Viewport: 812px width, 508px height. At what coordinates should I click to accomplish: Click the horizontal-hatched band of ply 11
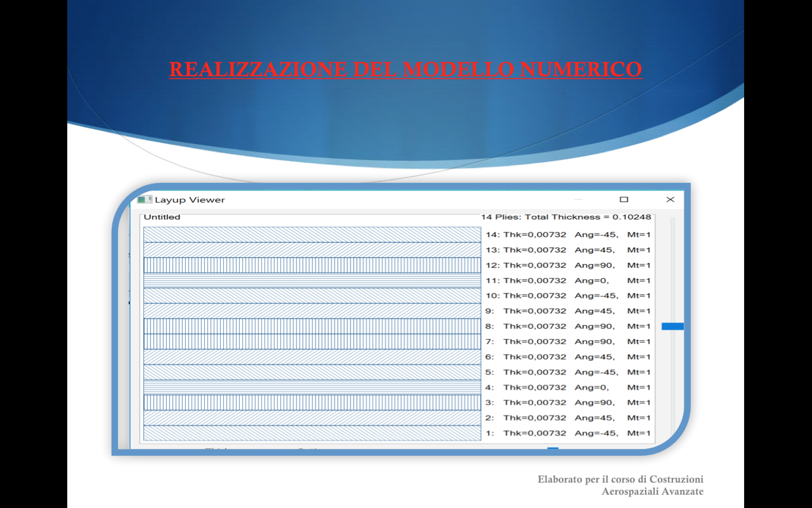tap(312, 281)
